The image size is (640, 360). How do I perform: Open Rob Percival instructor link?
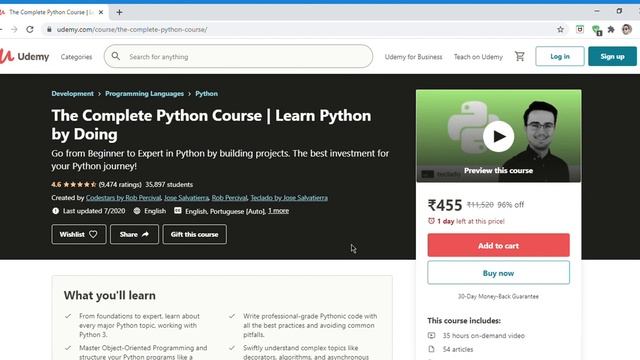pyautogui.click(x=229, y=198)
